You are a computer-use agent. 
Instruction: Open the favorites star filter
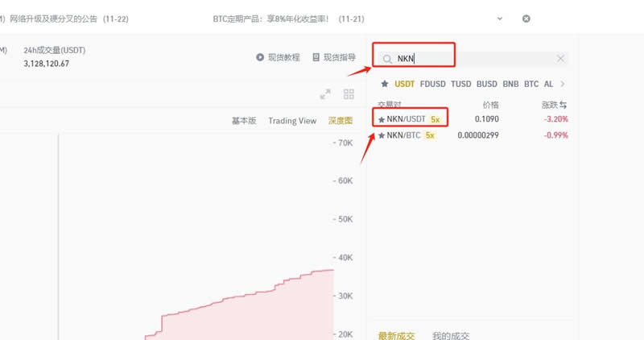(385, 84)
